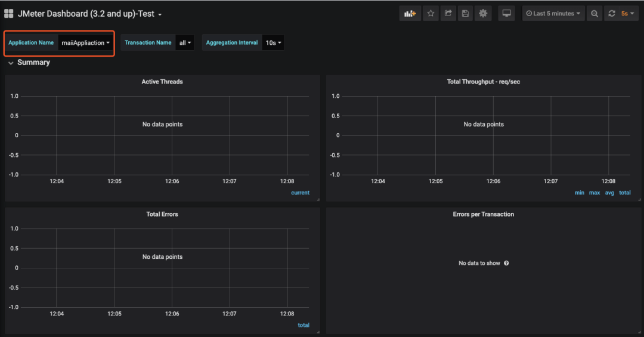
Task: Open the maiiAppliaction application dropdown
Action: click(85, 43)
